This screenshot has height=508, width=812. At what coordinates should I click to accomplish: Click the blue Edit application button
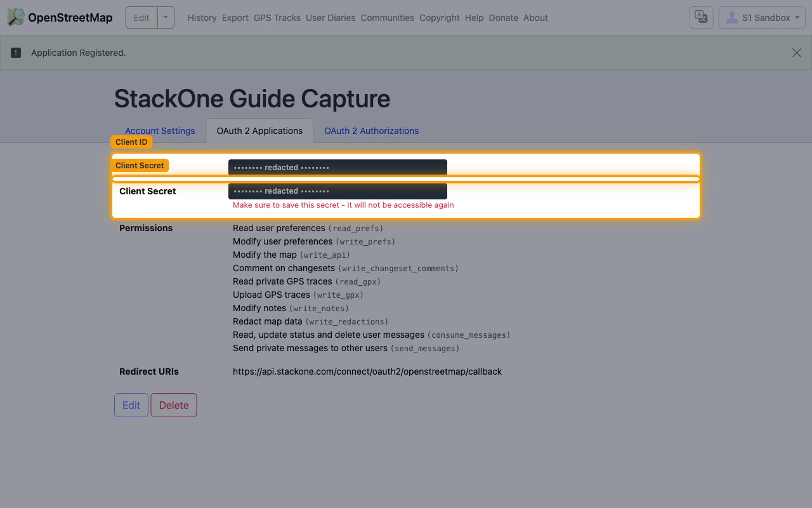point(131,405)
